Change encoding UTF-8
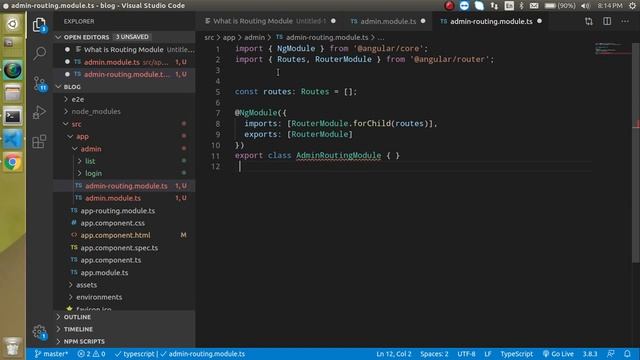The height and width of the screenshot is (360, 640). [466, 354]
